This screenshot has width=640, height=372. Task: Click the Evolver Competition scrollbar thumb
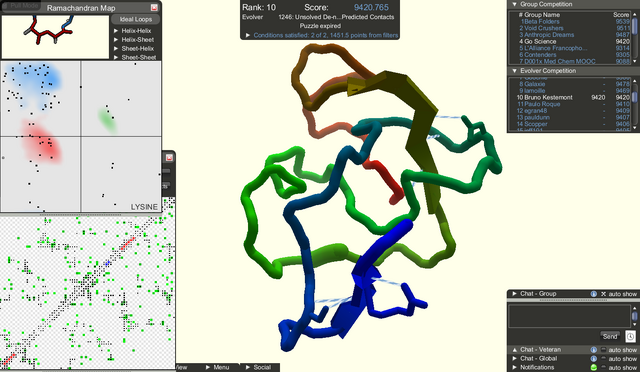pos(634,97)
